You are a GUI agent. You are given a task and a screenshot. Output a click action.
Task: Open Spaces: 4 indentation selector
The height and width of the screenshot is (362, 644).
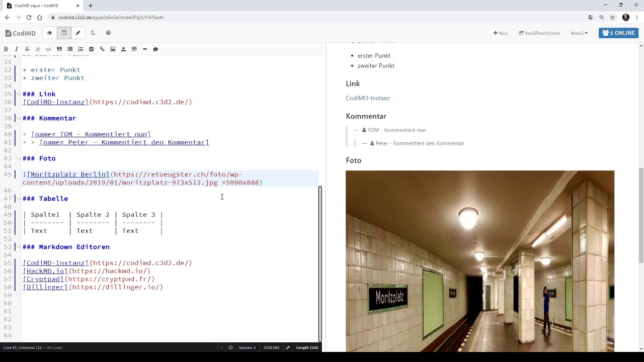[247, 347]
